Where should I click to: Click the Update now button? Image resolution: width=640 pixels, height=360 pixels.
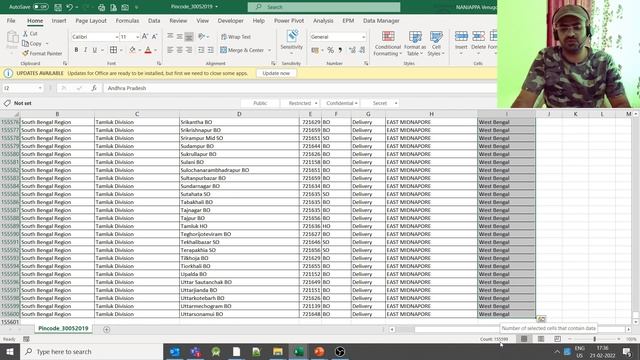tap(276, 73)
